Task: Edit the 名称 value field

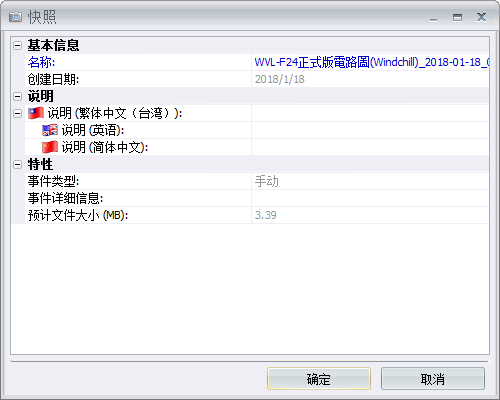Action: 370,62
